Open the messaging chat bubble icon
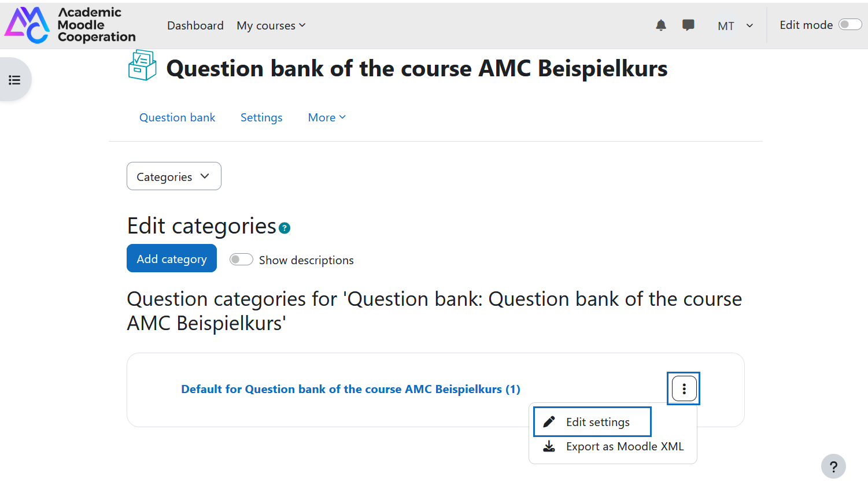This screenshot has width=868, height=485. pyautogui.click(x=688, y=25)
